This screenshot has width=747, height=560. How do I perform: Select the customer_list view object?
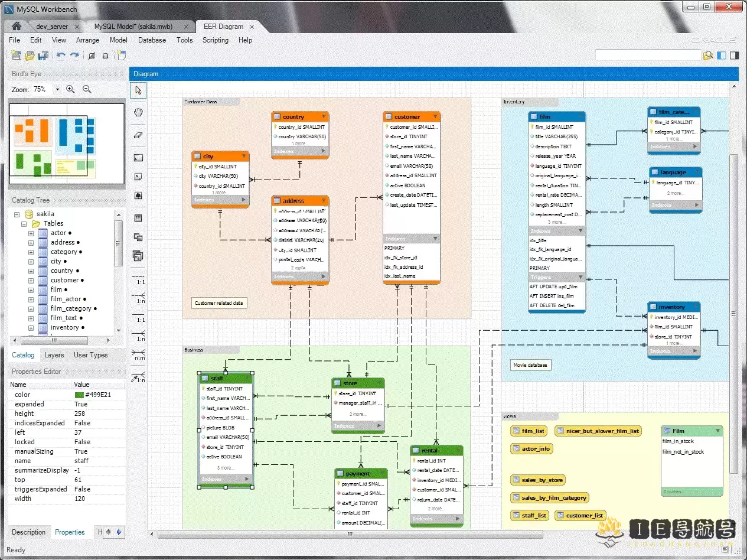580,516
